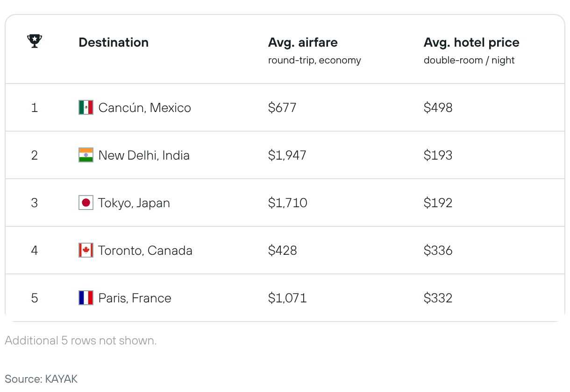The height and width of the screenshot is (392, 570).
Task: Click the Source: KAYAK label
Action: pos(41,378)
